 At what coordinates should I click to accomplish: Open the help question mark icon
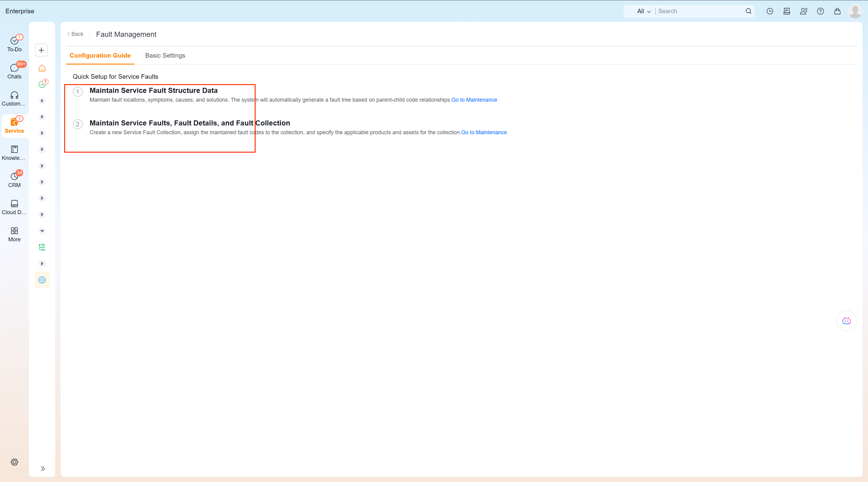coord(820,11)
